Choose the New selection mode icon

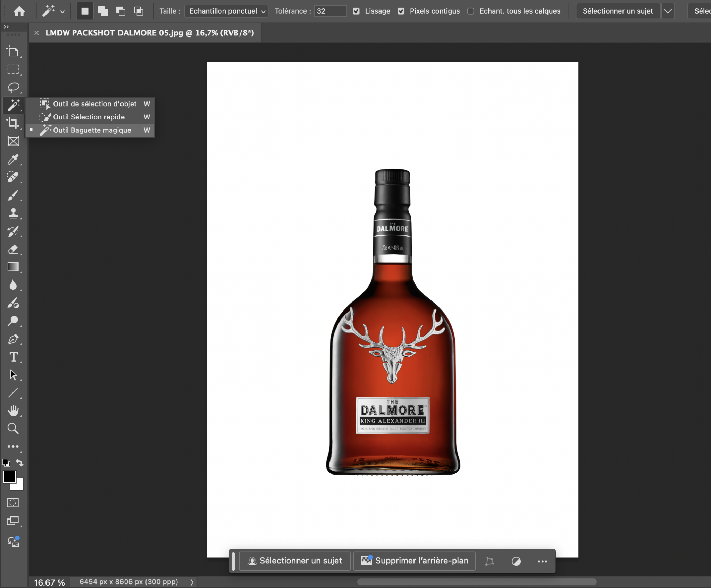[85, 11]
